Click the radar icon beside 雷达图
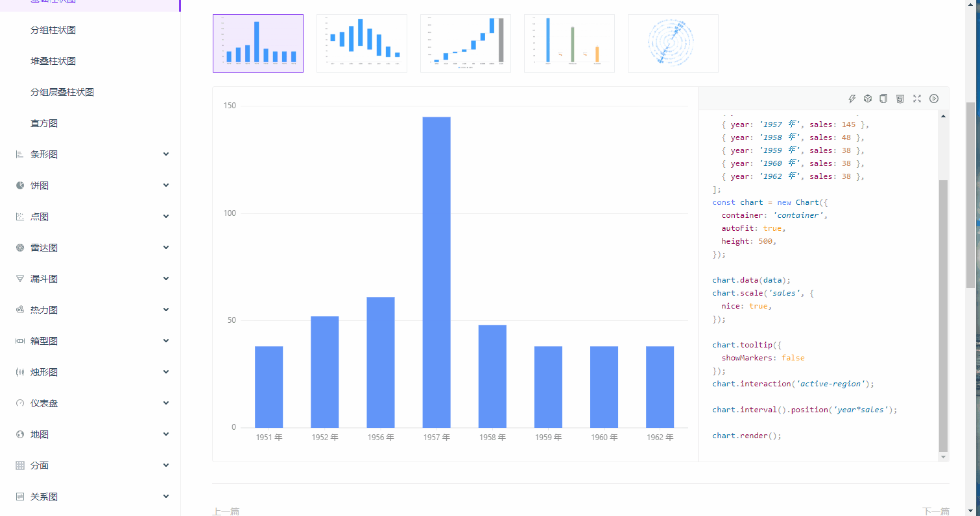This screenshot has height=516, width=980. tap(20, 248)
